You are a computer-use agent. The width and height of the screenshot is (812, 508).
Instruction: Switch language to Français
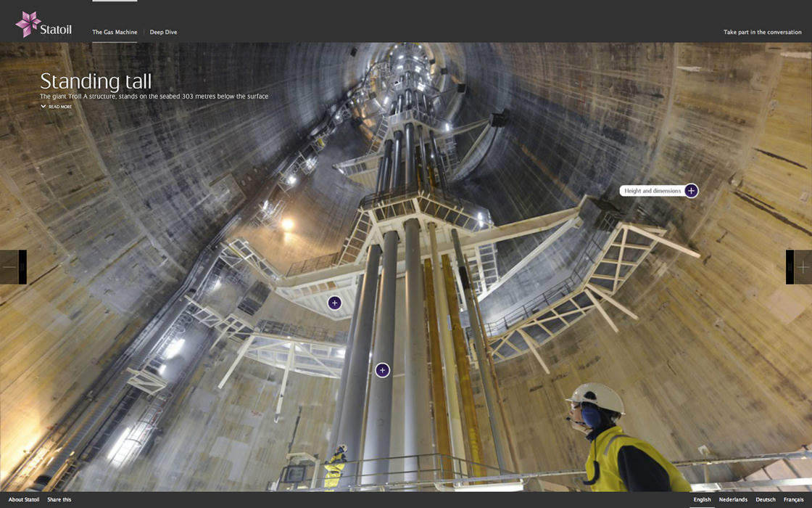tap(793, 500)
